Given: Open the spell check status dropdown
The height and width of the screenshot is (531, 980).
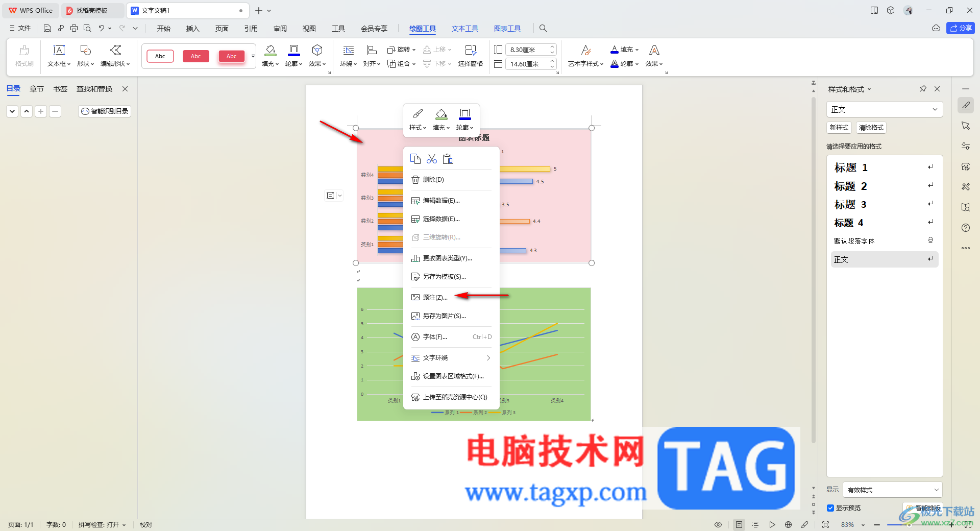Looking at the screenshot, I should click(102, 525).
